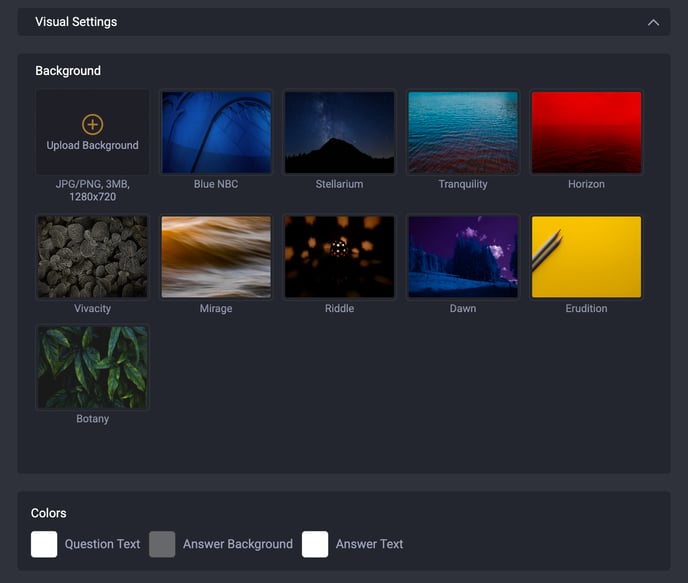Screen dimensions: 688x583
Task: Click the Question Text label
Action: (102, 544)
